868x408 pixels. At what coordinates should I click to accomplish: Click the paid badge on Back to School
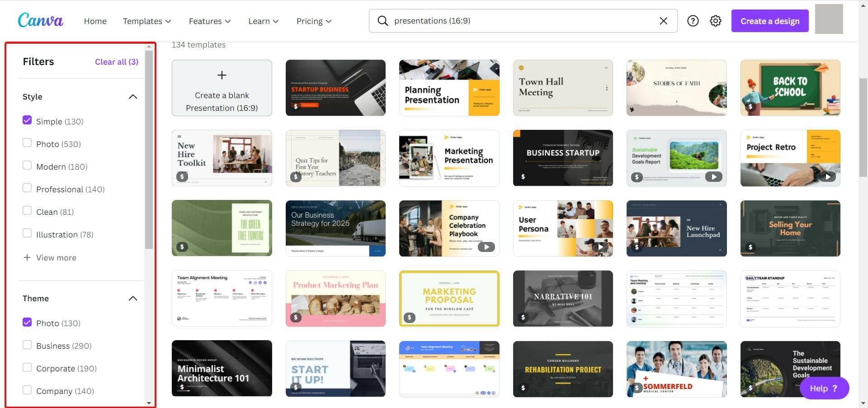point(750,107)
